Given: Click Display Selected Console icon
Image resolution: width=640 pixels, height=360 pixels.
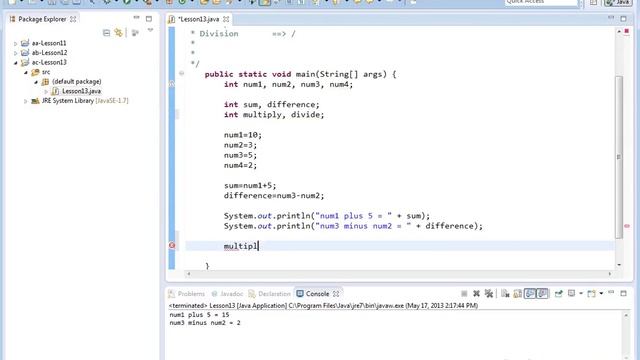Looking at the screenshot, I should pyautogui.click(x=572, y=293).
